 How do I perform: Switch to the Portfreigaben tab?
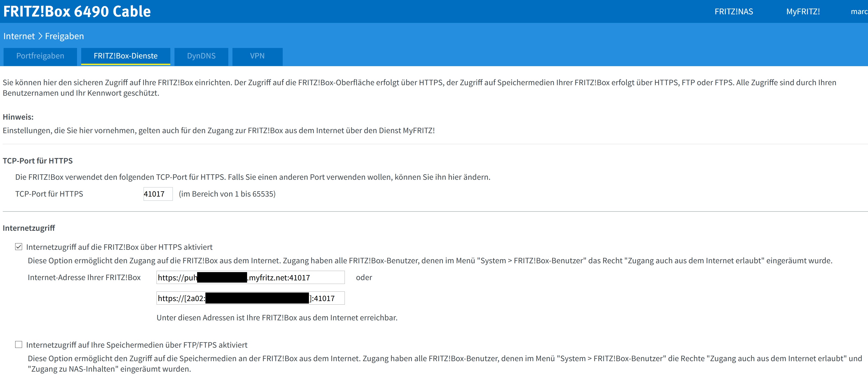click(x=40, y=56)
